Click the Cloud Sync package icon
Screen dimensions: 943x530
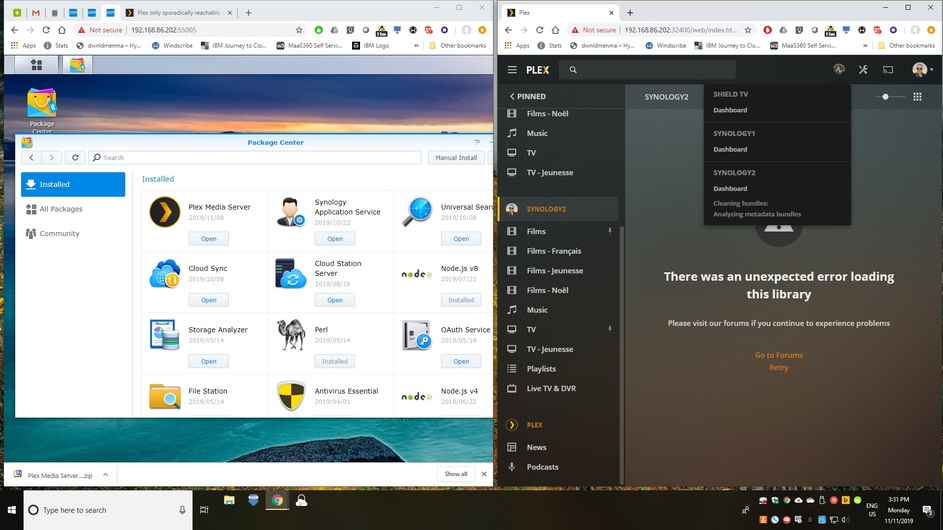click(164, 274)
